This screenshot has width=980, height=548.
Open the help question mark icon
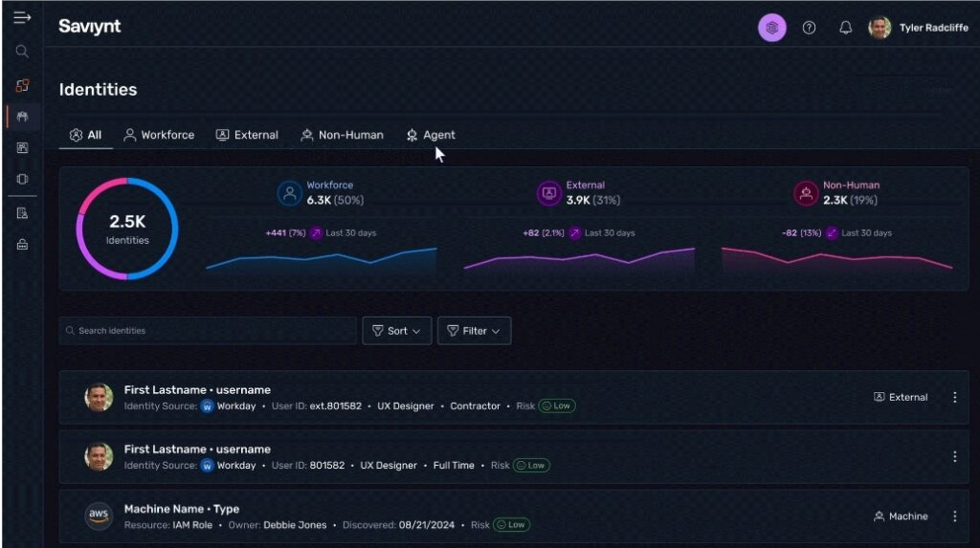(x=809, y=29)
